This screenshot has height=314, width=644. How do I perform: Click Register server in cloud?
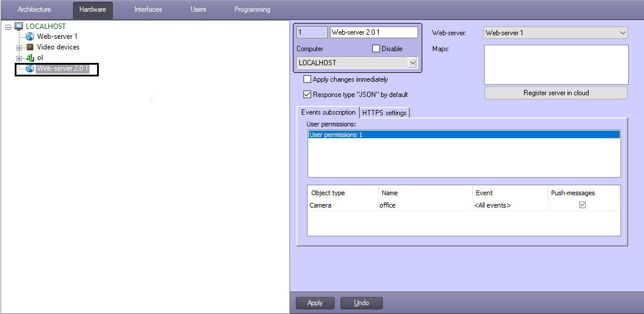(x=556, y=93)
